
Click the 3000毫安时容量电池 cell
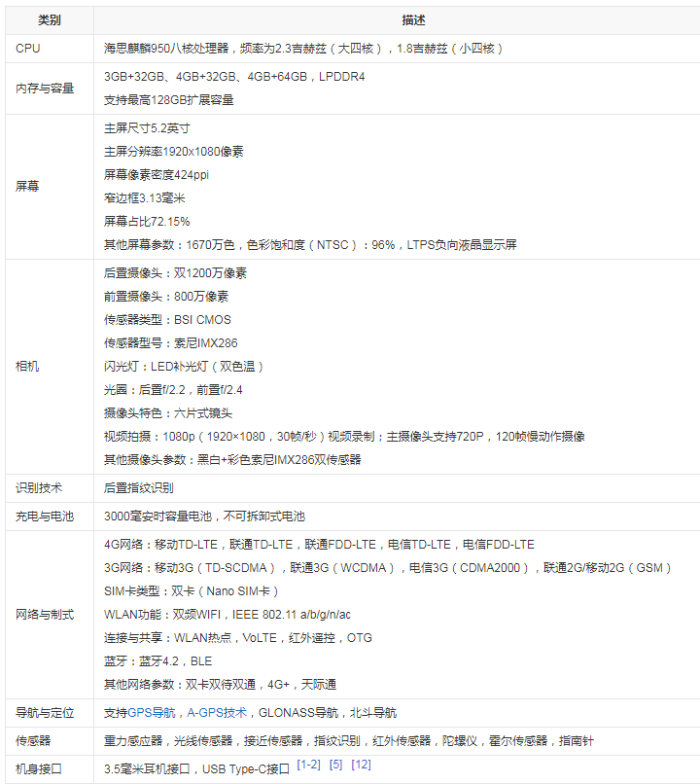(204, 516)
